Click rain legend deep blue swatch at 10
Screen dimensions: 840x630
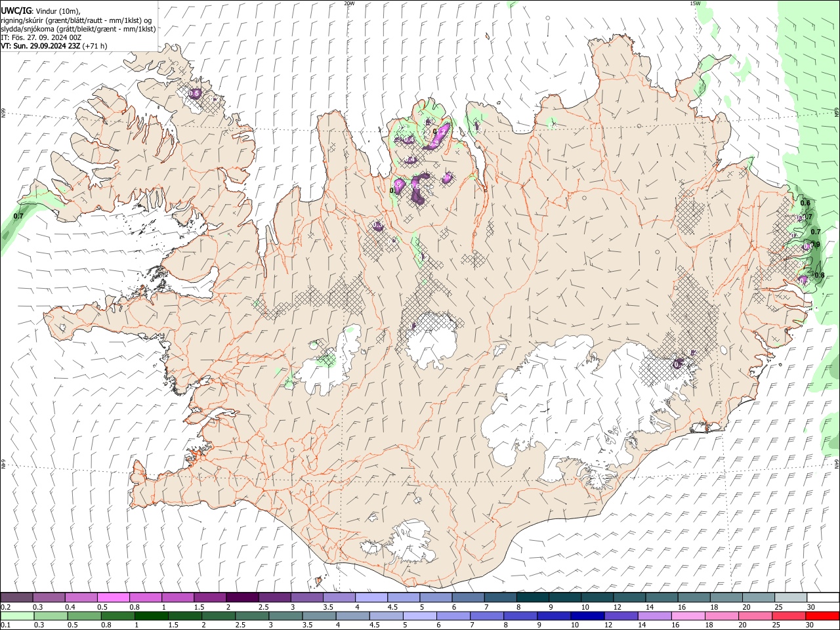(587, 616)
